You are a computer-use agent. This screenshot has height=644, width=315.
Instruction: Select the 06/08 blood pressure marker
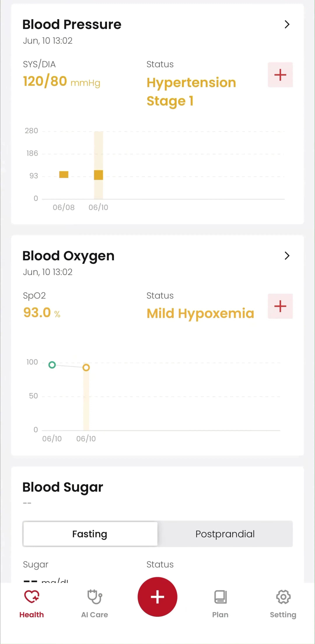(x=64, y=175)
